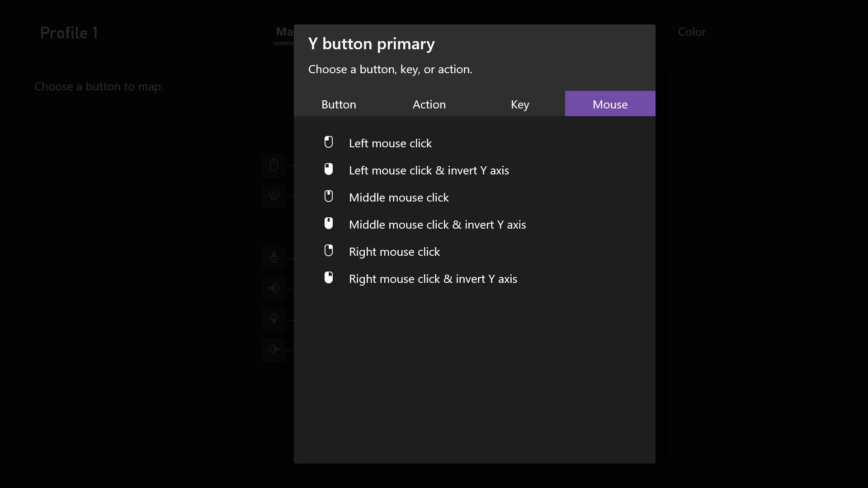The width and height of the screenshot is (868, 488).
Task: Choose 'Middle mouse click & invert Y axis' option
Action: (437, 225)
